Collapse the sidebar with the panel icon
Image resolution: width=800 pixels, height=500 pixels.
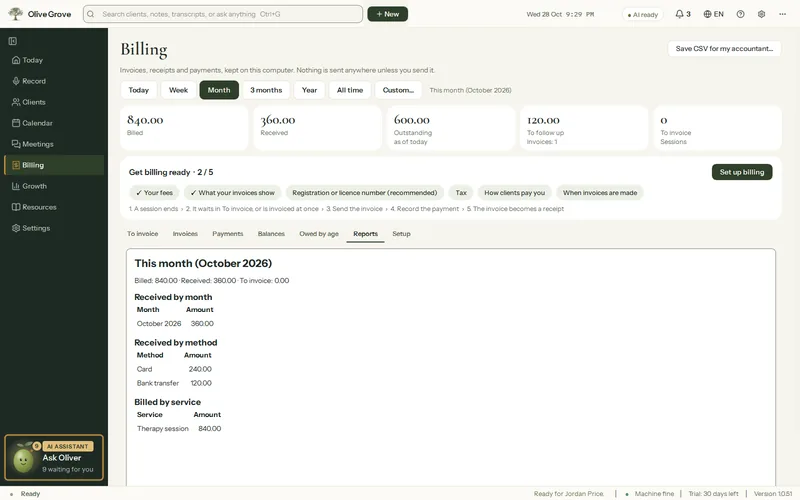coord(13,41)
